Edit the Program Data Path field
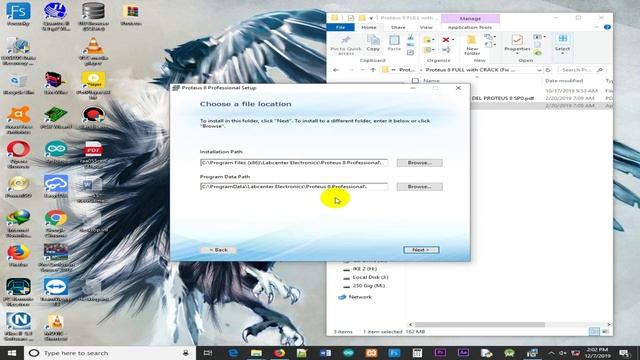640x360 pixels. [x=294, y=187]
